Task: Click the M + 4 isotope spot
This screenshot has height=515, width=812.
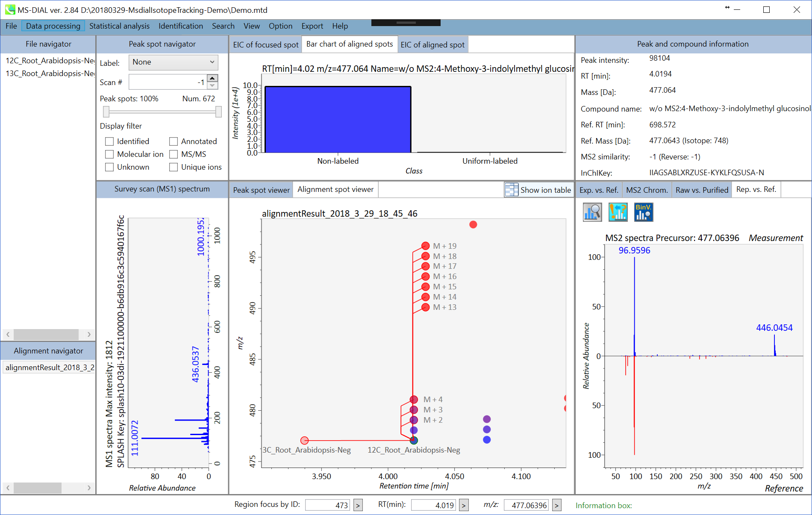Action: 414,400
